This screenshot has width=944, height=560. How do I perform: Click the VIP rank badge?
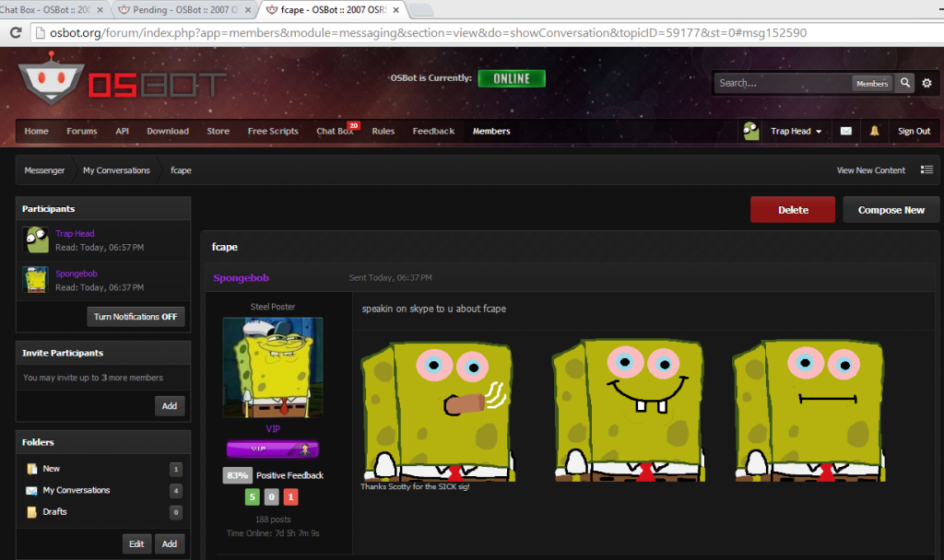coord(272,449)
